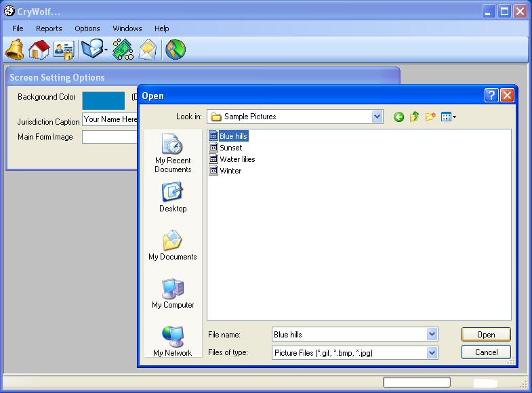Click the book with magnifier toolbar icon

[92, 49]
